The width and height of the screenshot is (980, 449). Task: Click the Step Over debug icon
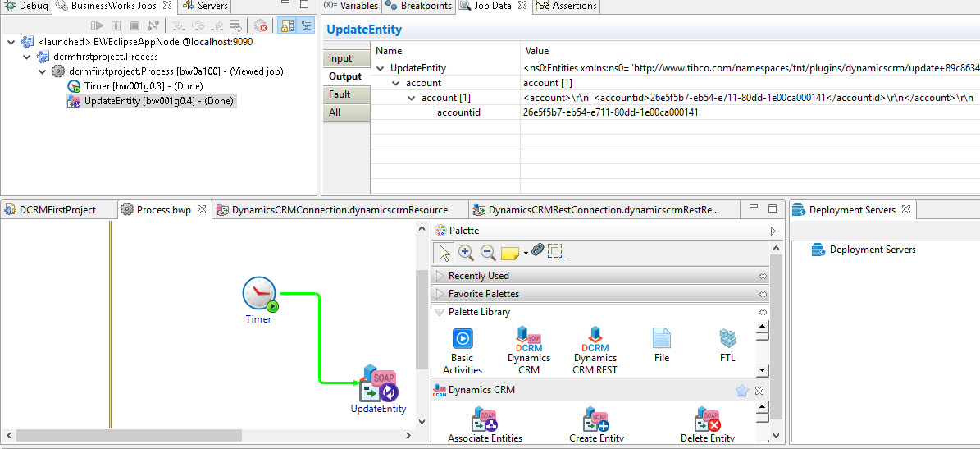click(x=198, y=25)
